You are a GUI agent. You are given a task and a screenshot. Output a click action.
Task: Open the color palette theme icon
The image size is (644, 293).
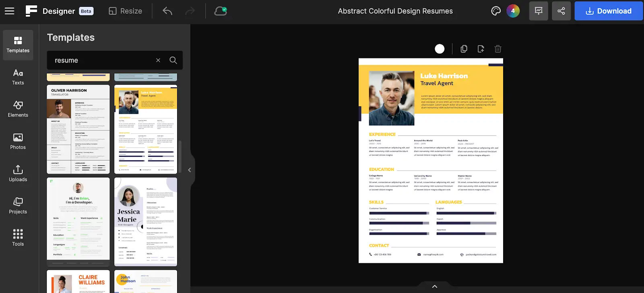[496, 11]
